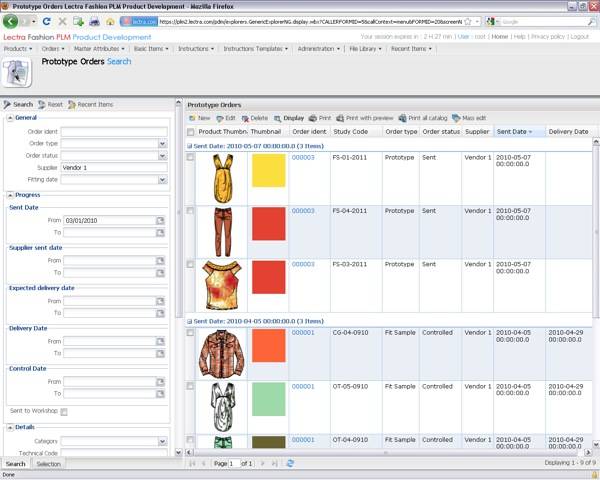Open Mass edit for orders
This screenshot has height=480, width=600.
(x=469, y=118)
